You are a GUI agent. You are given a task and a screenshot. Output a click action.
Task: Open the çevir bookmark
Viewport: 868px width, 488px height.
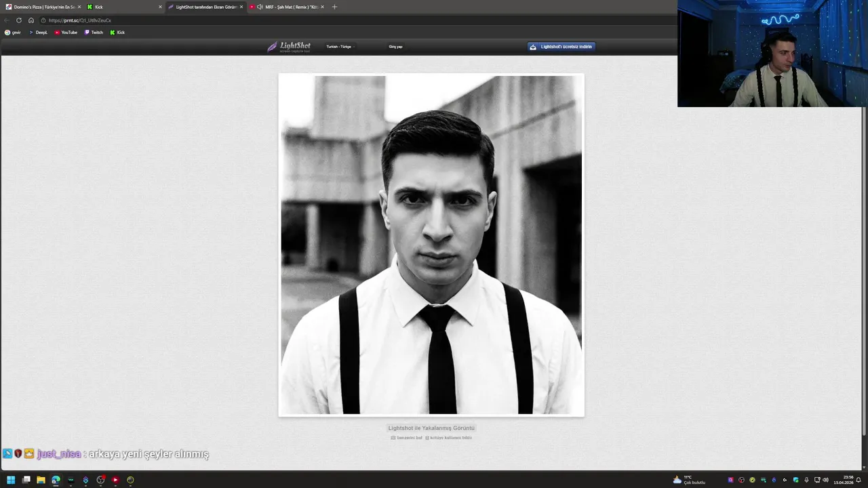pyautogui.click(x=13, y=33)
